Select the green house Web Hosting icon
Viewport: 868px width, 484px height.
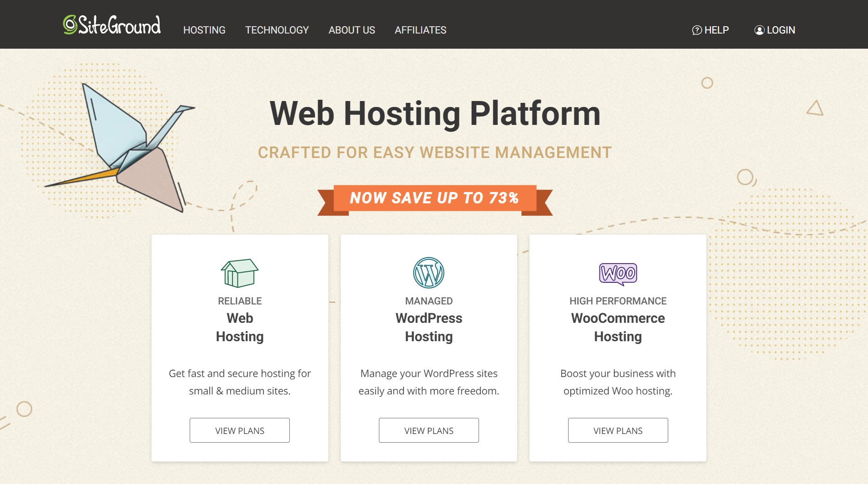coord(239,272)
